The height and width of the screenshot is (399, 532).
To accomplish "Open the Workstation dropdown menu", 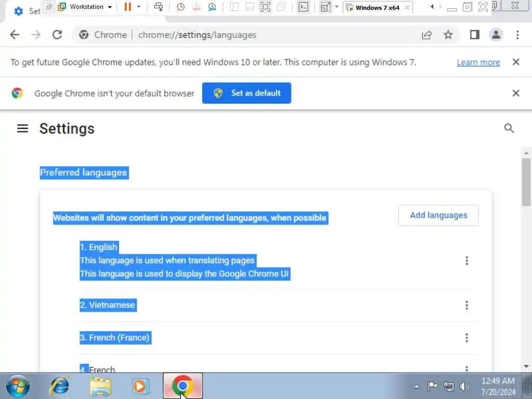I will 85,7.
